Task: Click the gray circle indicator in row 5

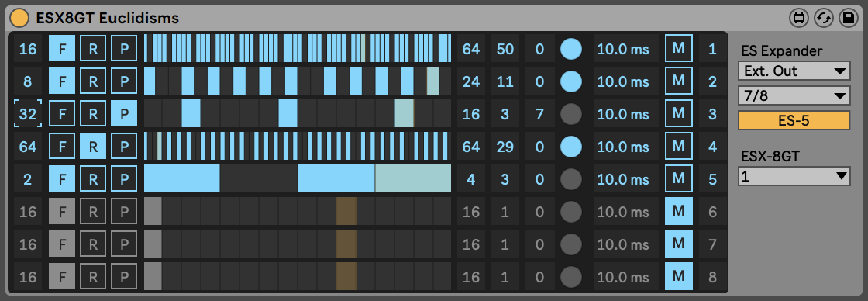Action: tap(571, 179)
